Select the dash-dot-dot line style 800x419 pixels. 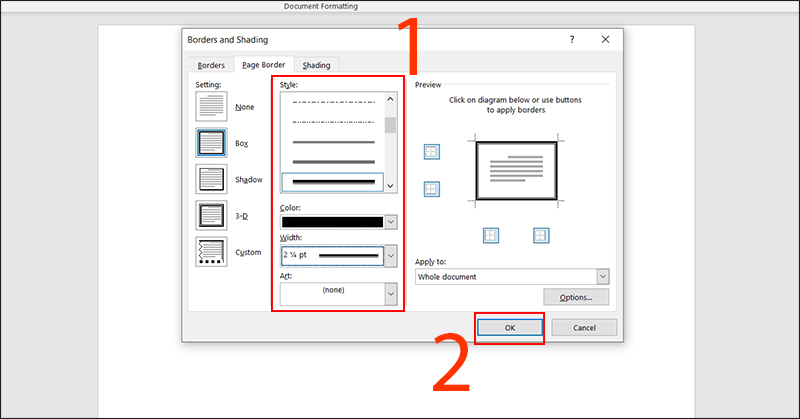coord(333,122)
